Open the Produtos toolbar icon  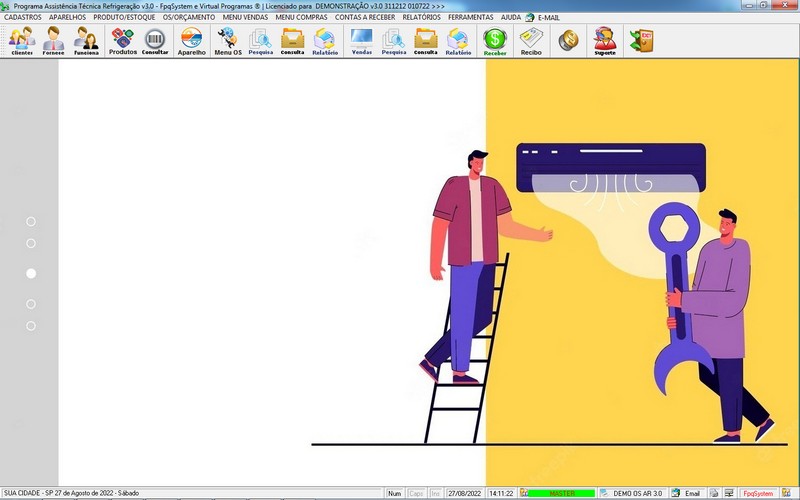[x=123, y=41]
